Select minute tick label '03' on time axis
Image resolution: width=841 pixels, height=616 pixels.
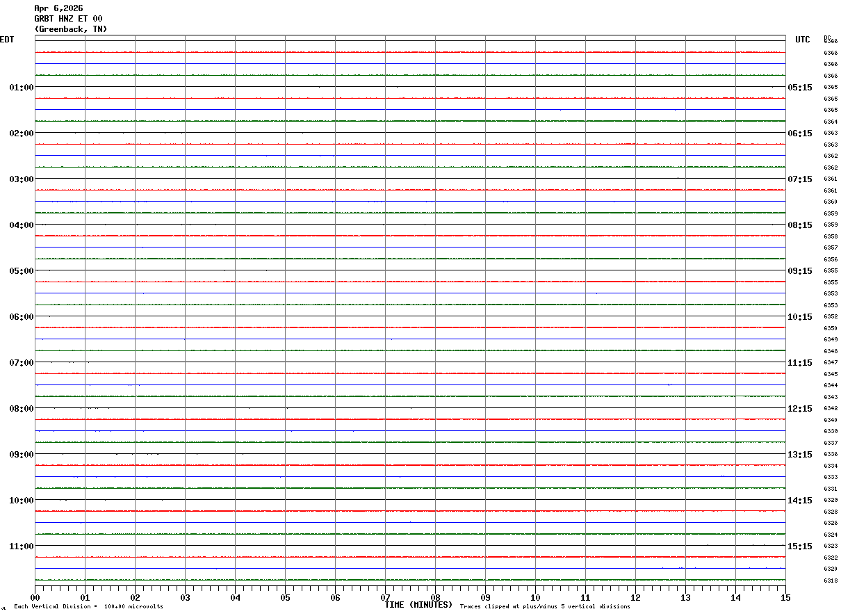(185, 597)
